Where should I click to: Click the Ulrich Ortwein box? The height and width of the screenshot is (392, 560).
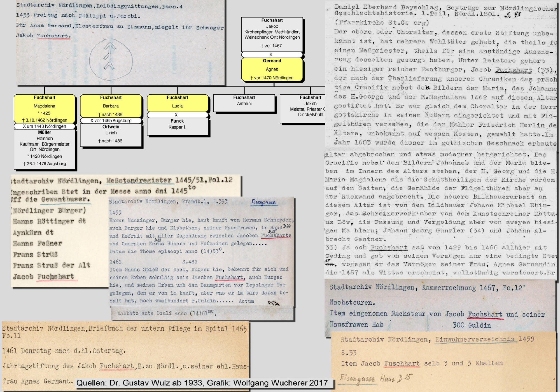[111, 135]
